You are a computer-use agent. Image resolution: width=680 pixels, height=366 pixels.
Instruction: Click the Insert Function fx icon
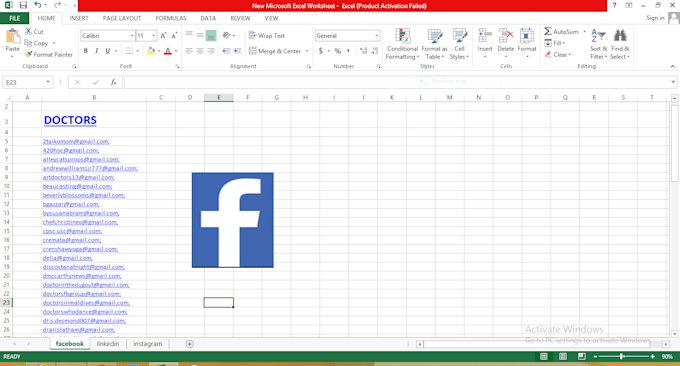click(113, 82)
